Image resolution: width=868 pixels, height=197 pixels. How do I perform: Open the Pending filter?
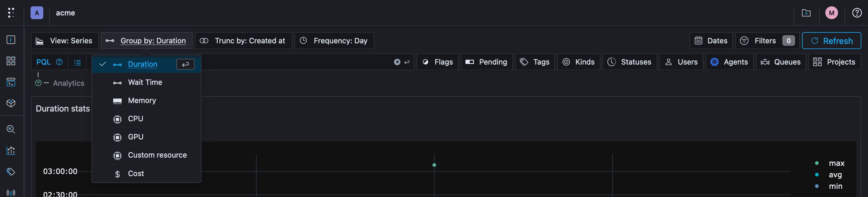[487, 62]
